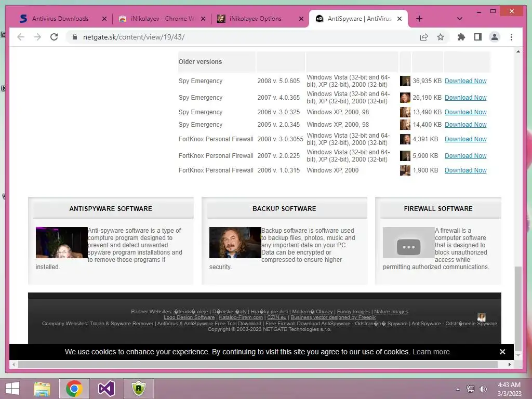Download FortKnox Firewall 2008 v. 3.0.3055
532x399 pixels.
click(465, 139)
